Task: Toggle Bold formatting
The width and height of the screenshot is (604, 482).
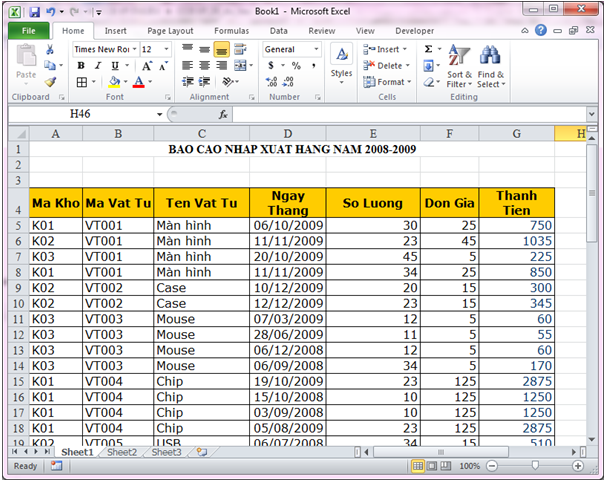Action: (81, 66)
